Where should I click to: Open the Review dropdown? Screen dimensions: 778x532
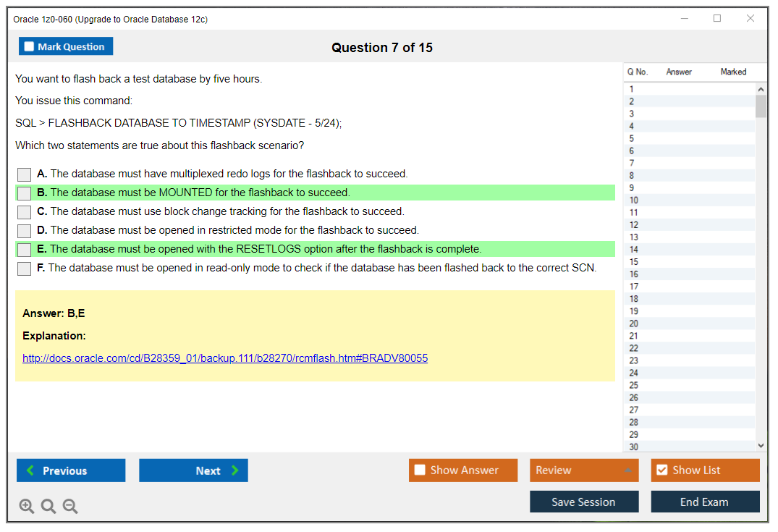pos(584,470)
